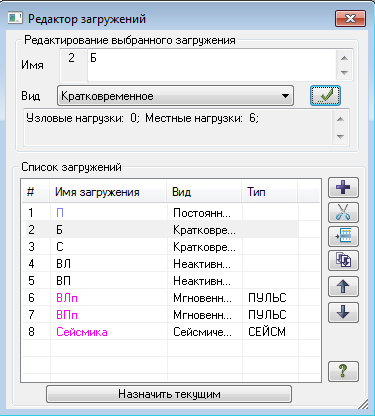Click the # column header
Screen dimensions: 375x416
[x=36, y=192]
